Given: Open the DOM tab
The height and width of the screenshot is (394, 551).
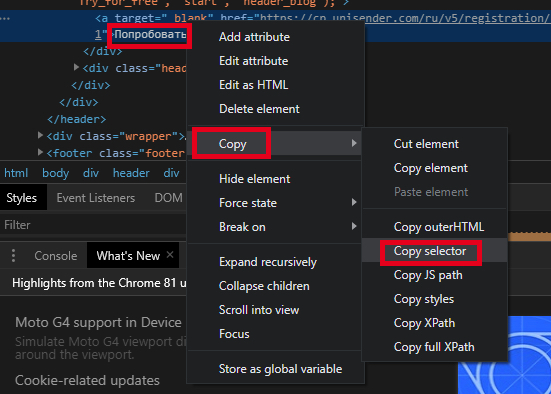Looking at the screenshot, I should (x=168, y=198).
